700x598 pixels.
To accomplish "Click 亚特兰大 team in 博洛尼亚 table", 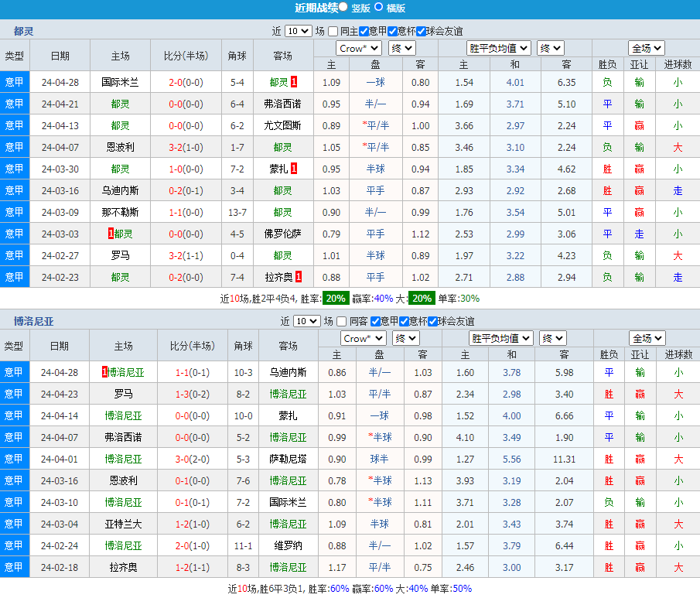I will click(123, 524).
